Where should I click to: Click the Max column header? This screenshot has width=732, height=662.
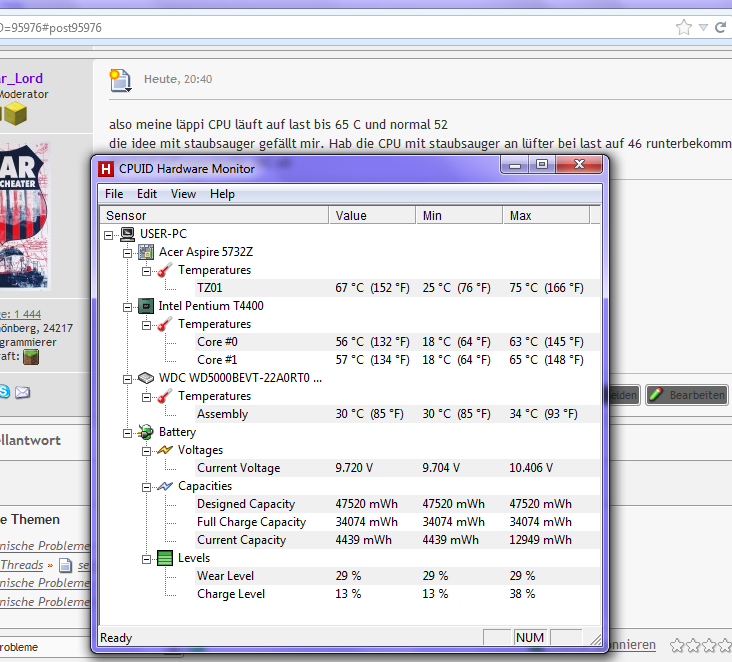(x=545, y=215)
